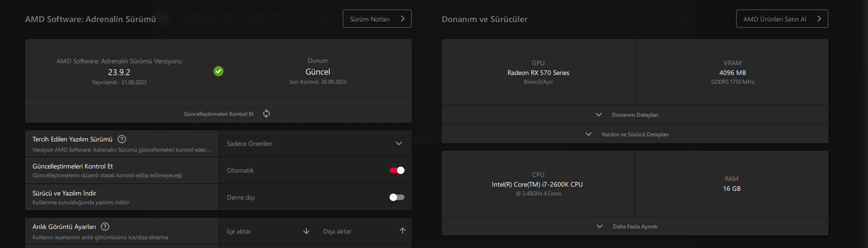
Task: Click the refresh icon beside Güncelleştirmeleri Kontrol Et
Action: point(266,114)
